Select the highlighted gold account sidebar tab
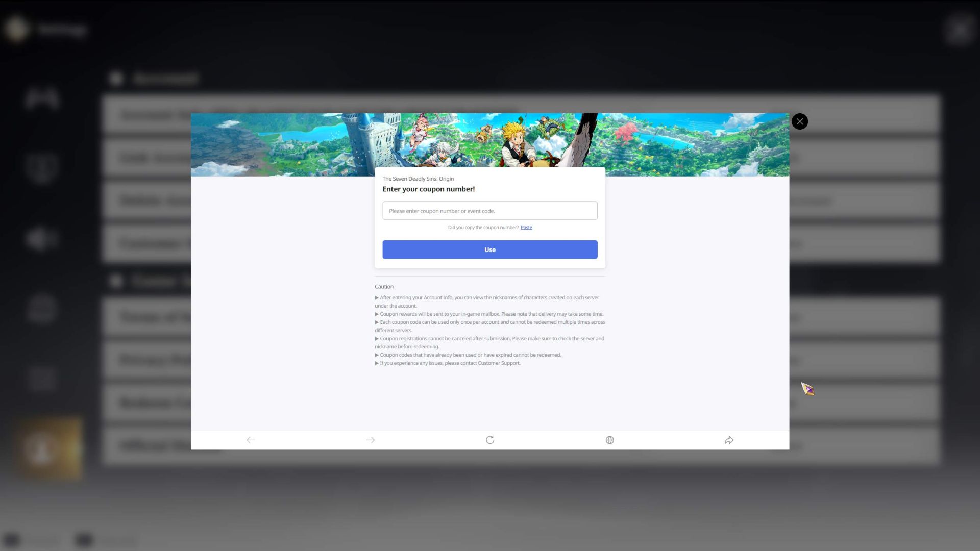This screenshot has width=980, height=551. (50, 448)
